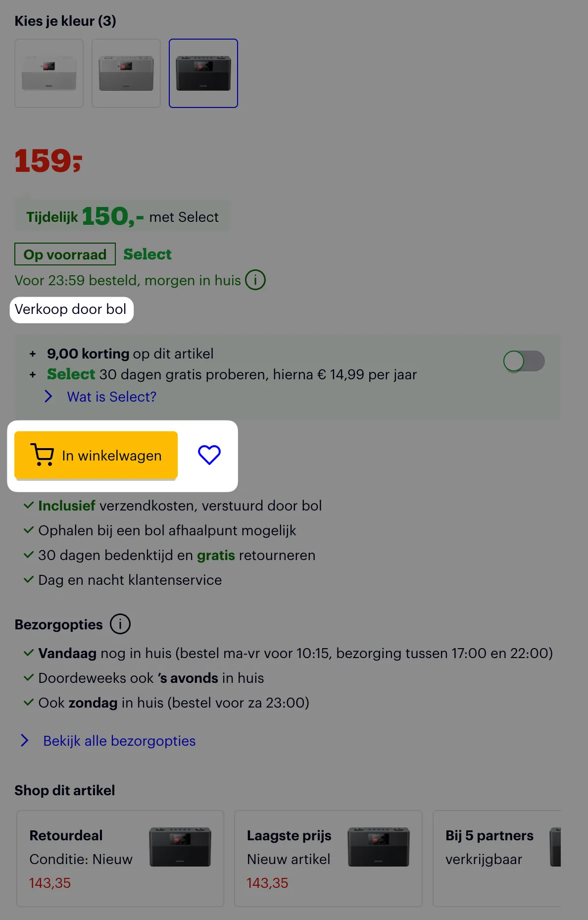Image resolution: width=588 pixels, height=920 pixels.
Task: Click chevron before 'Bekijk alle bezorgopties'
Action: pos(25,740)
